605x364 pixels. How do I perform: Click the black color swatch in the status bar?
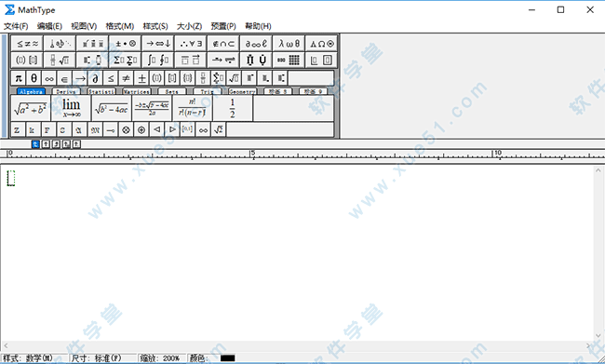click(x=228, y=358)
